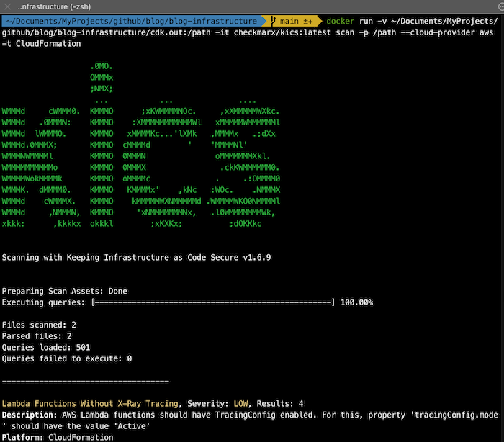Viewport: 504px width, 442px height.
Task: Click the Description: AWS Lambda functions line
Action: [x=250, y=420]
